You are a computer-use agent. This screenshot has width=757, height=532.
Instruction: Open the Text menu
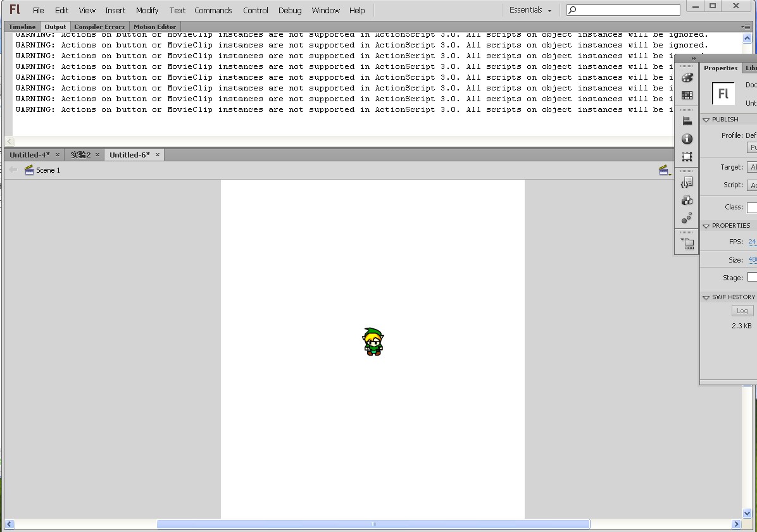point(177,10)
